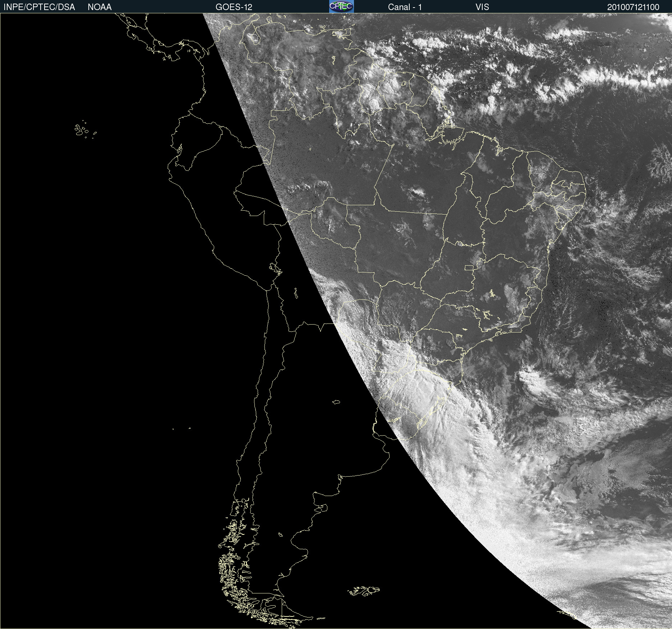
Task: Click the GOES-12 satellite label
Action: pos(234,7)
